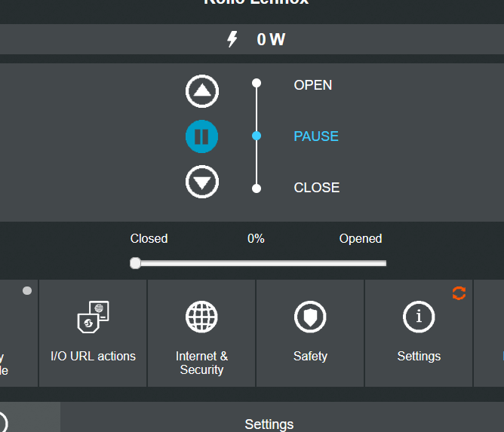
Task: Open the Settings info circle icon
Action: (x=419, y=317)
